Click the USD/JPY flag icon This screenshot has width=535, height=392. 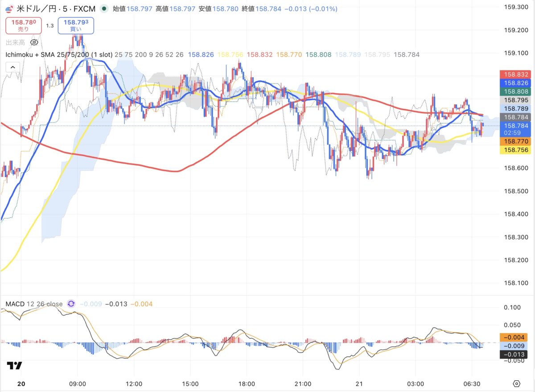point(9,8)
